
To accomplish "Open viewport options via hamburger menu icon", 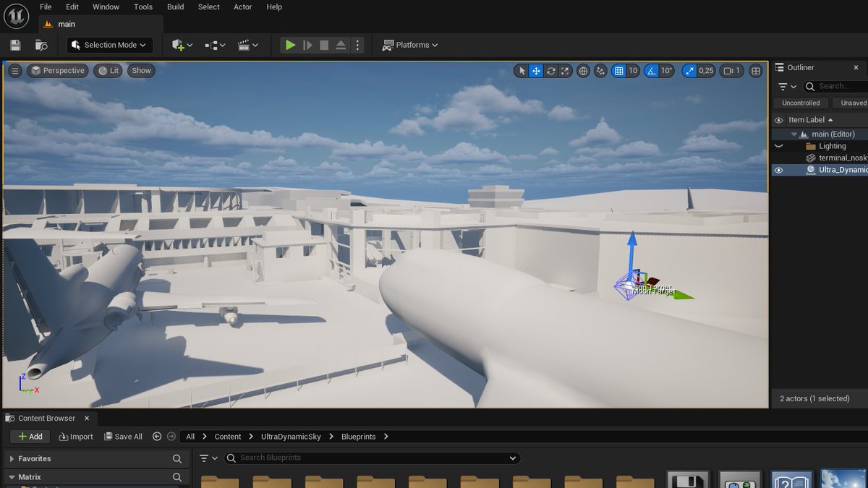I will (x=14, y=70).
